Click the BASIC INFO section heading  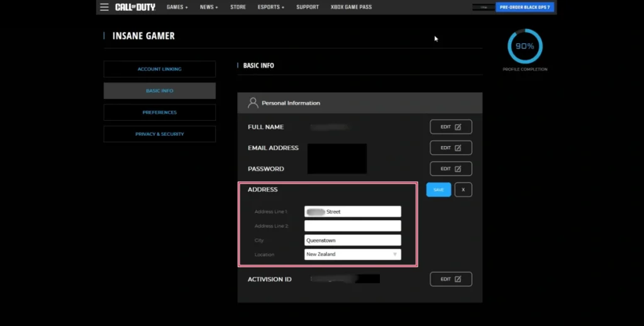[258, 65]
